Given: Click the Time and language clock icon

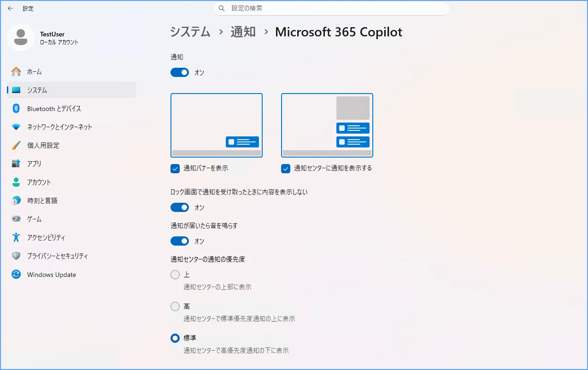Looking at the screenshot, I should tap(16, 200).
